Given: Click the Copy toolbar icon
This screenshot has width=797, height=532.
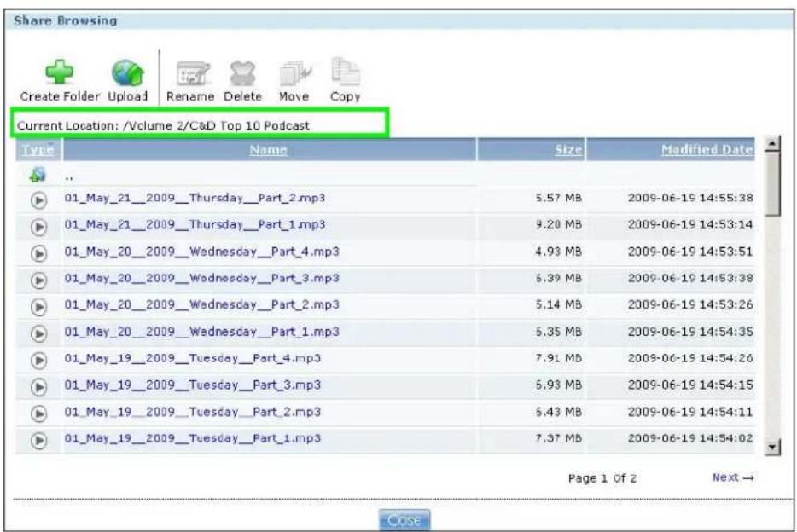Looking at the screenshot, I should [x=346, y=72].
